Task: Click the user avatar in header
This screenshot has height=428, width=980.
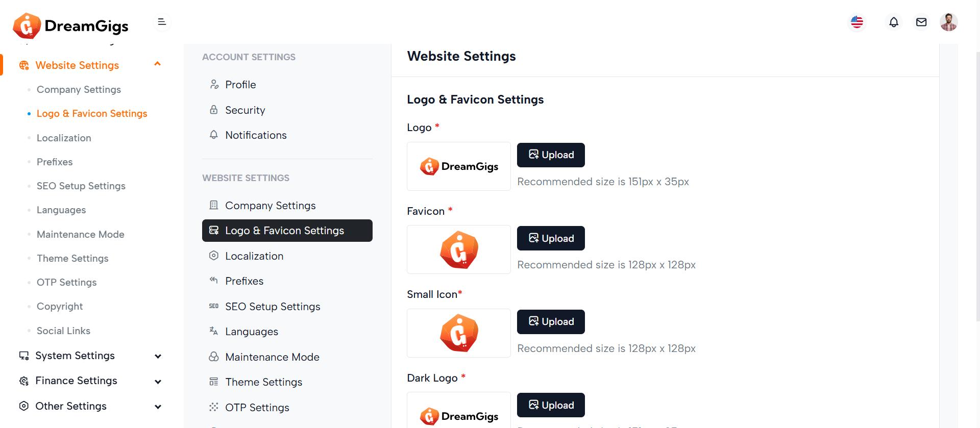Action: [x=948, y=22]
